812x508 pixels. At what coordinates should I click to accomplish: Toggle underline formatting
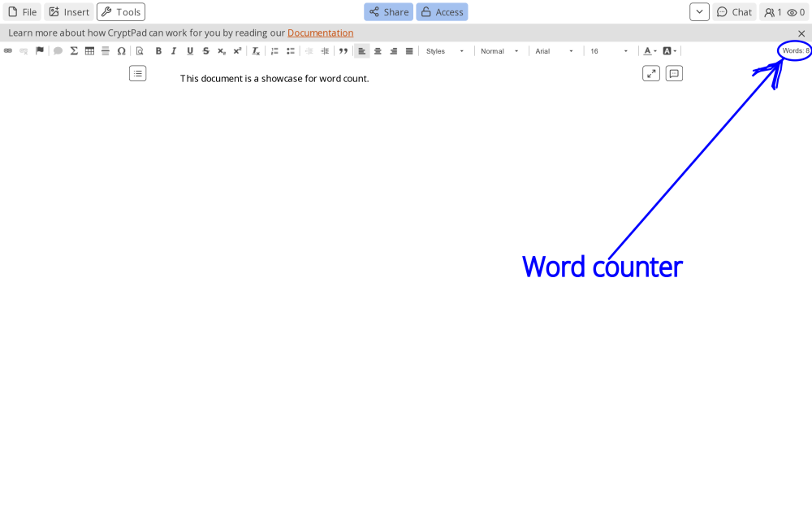pyautogui.click(x=190, y=51)
